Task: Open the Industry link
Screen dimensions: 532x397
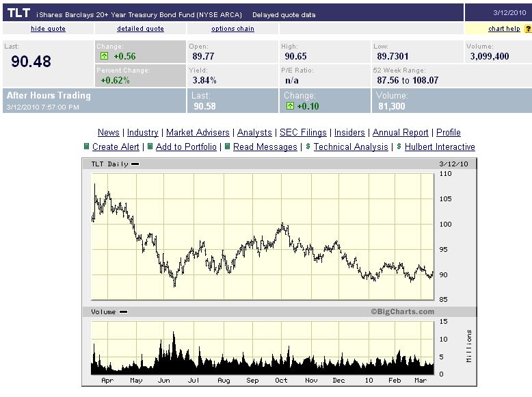Action: (143, 132)
